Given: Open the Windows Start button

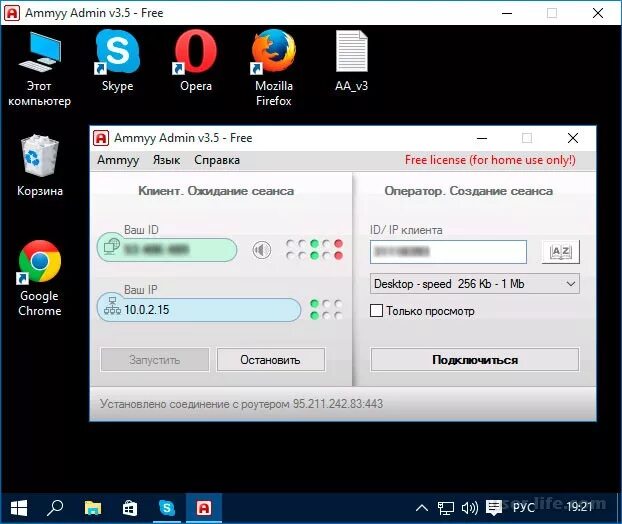Looking at the screenshot, I should 19,508.
